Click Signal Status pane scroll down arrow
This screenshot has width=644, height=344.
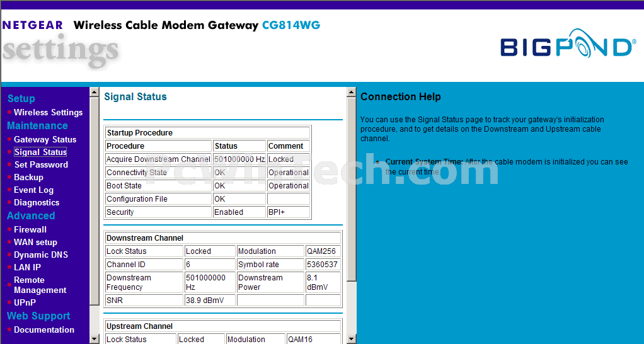351,339
